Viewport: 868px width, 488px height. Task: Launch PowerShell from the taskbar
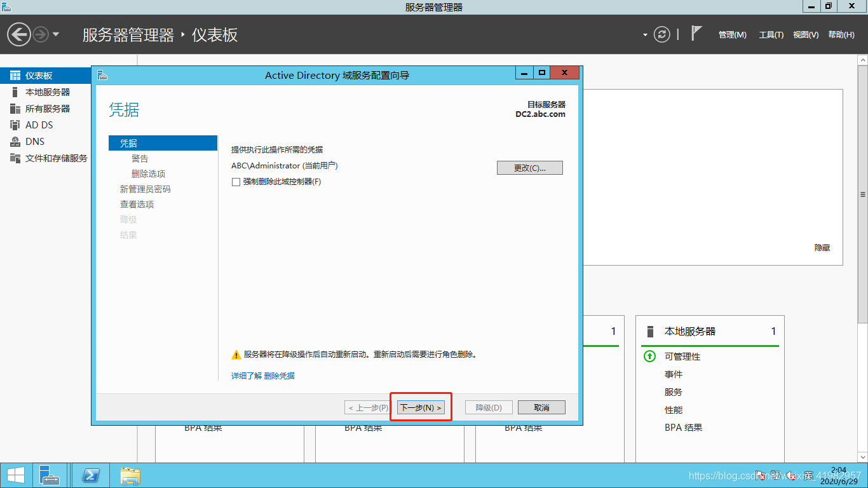(x=90, y=475)
